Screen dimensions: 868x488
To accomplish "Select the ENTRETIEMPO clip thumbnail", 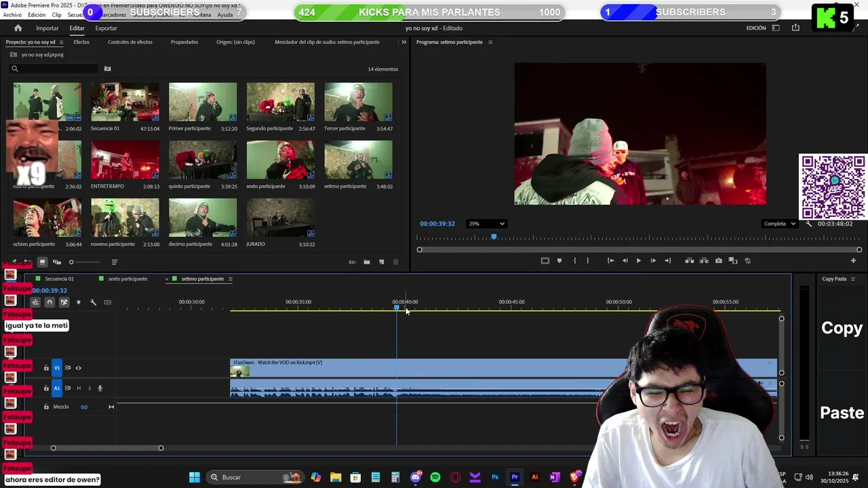I will click(125, 160).
